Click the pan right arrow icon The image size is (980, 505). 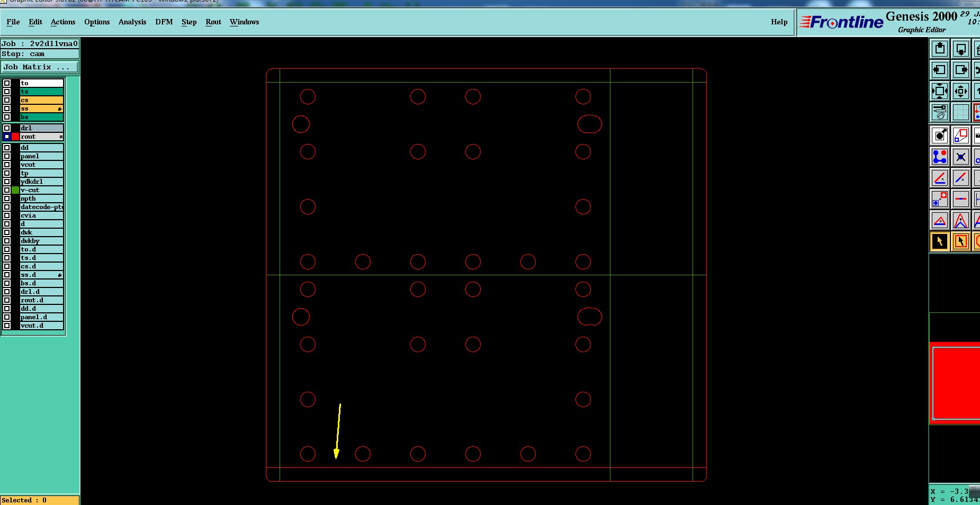[961, 70]
